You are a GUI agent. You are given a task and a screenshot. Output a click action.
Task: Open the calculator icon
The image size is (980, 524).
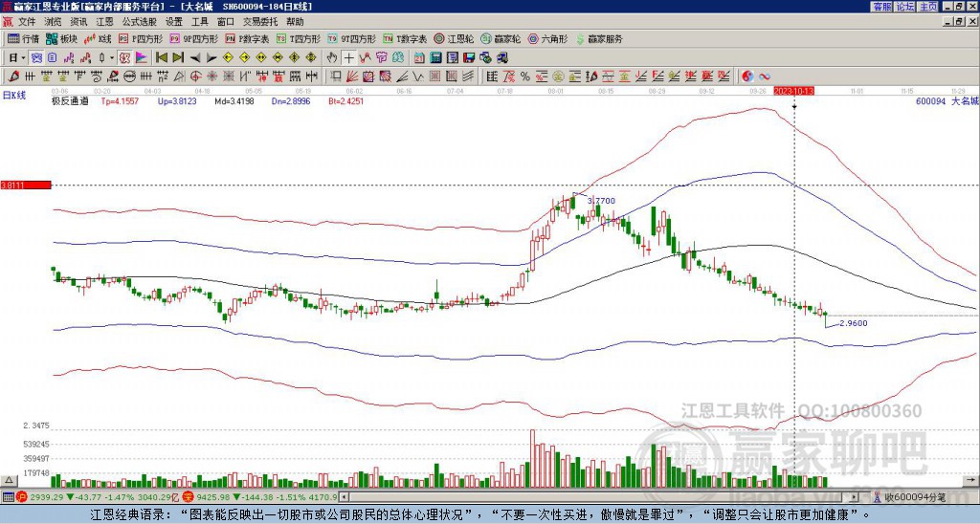(x=436, y=58)
